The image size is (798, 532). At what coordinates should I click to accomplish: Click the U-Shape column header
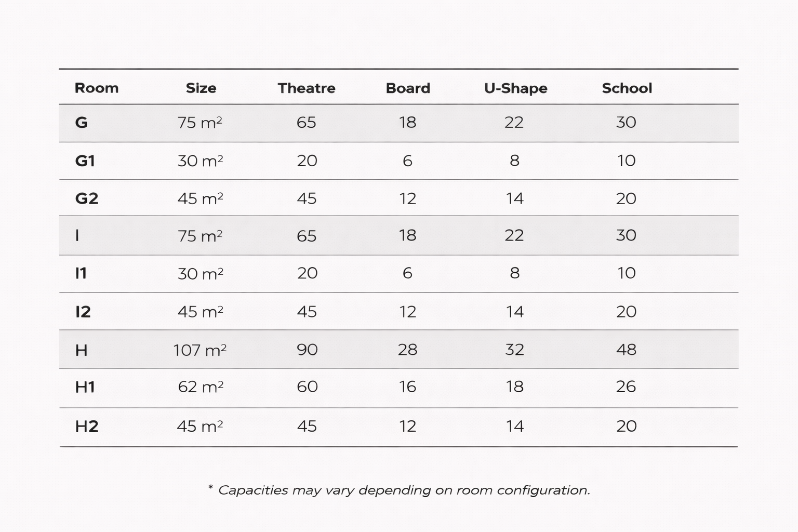coord(515,88)
